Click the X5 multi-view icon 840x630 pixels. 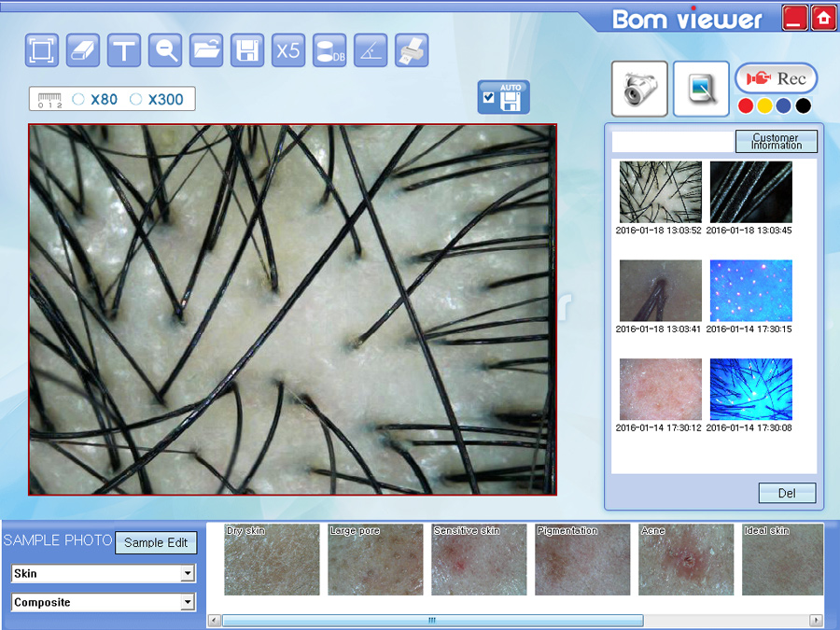click(288, 50)
